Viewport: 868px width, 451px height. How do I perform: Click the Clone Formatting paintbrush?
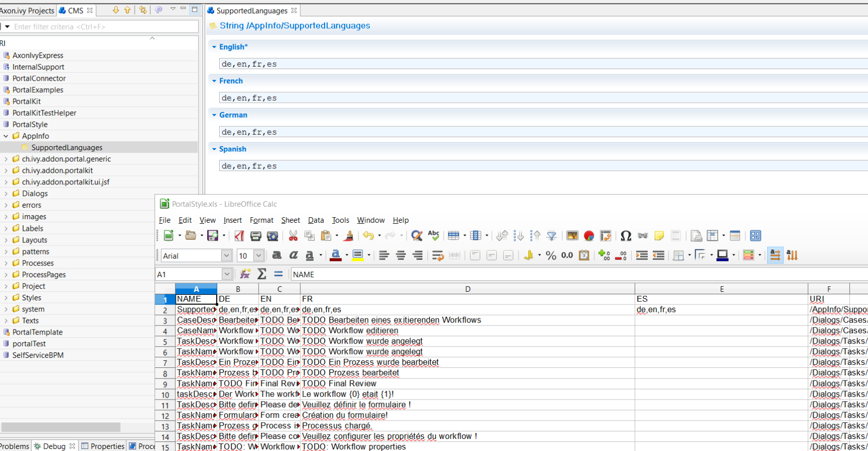[348, 236]
